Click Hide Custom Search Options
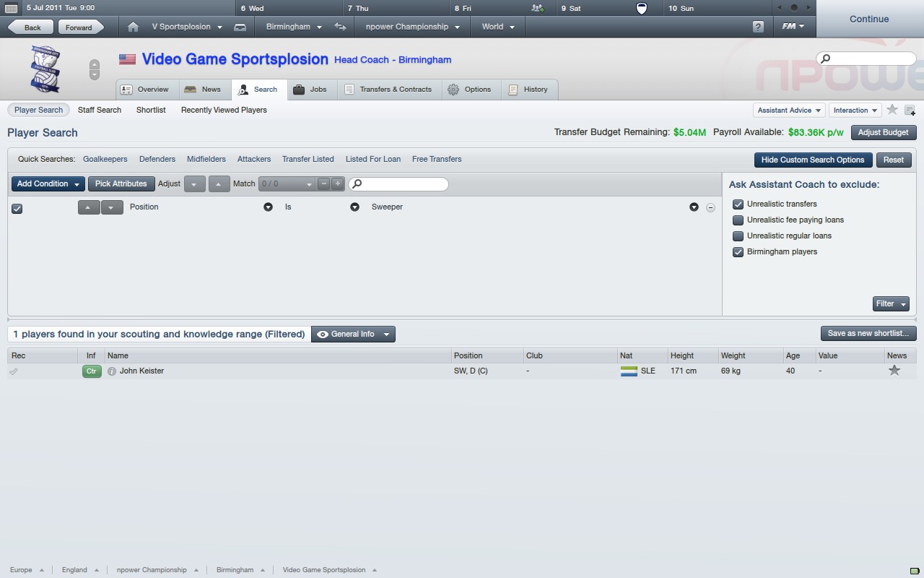This screenshot has width=924, height=578. [x=813, y=160]
